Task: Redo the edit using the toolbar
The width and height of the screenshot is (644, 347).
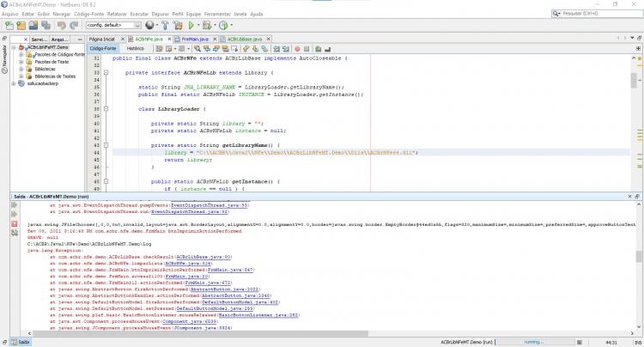Action: pyautogui.click(x=74, y=26)
